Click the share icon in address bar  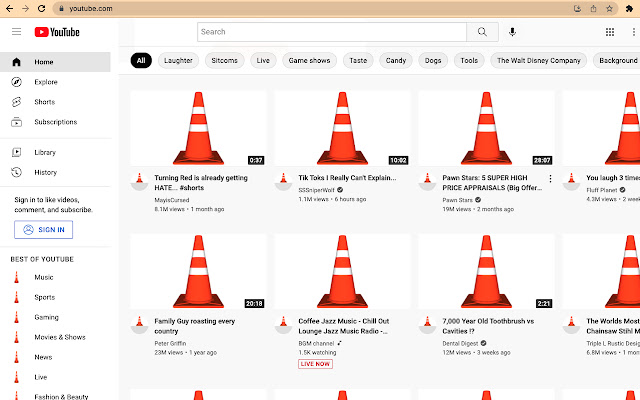click(593, 9)
